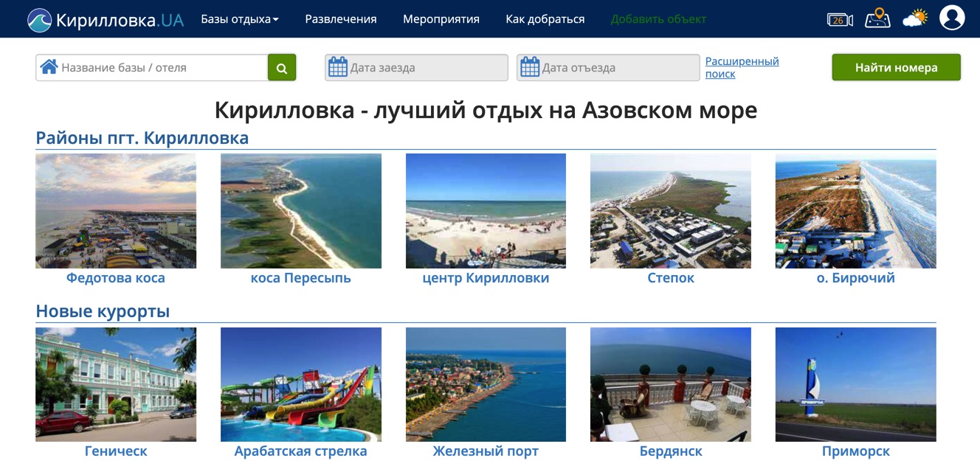Screen dimensions: 980x475
Task: Click calendar icon for Дата заезда
Action: pos(337,67)
